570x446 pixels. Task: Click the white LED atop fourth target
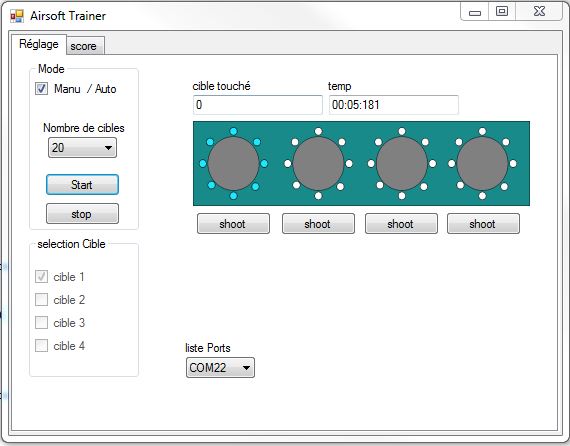[482, 131]
